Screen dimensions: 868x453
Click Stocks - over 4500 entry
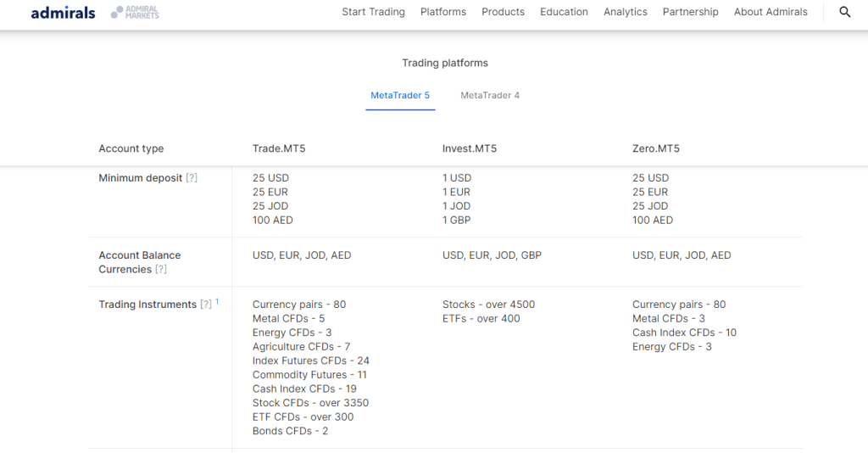489,305
